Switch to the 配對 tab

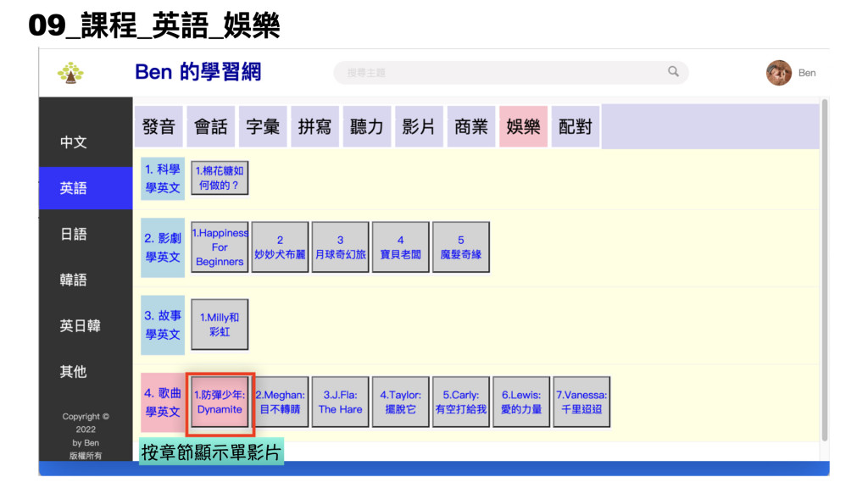click(576, 127)
